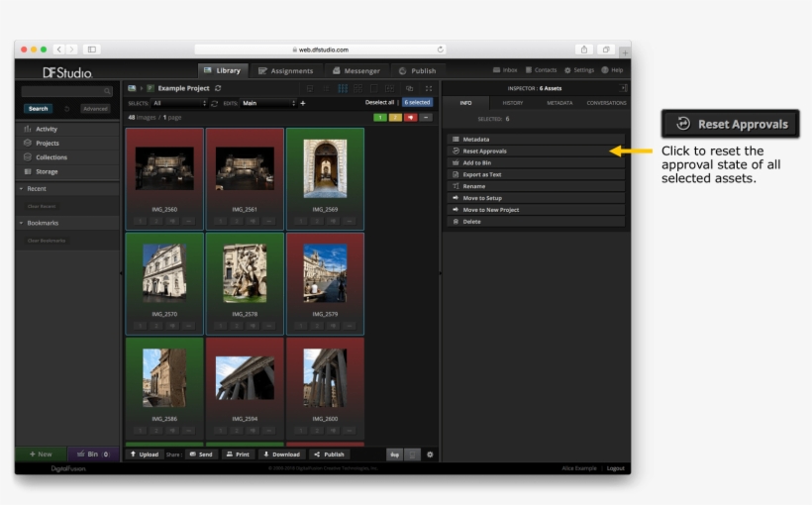
Task: Click the refresh icon beside Example Project
Action: 218,88
